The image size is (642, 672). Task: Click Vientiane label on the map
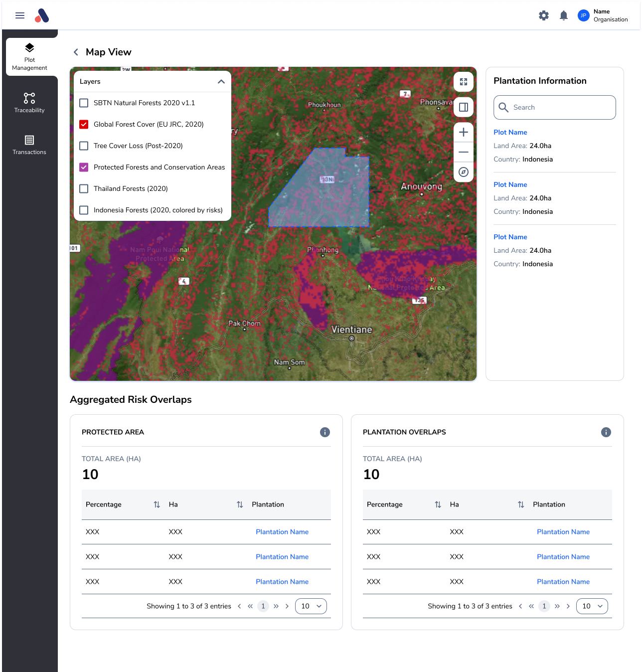(352, 330)
